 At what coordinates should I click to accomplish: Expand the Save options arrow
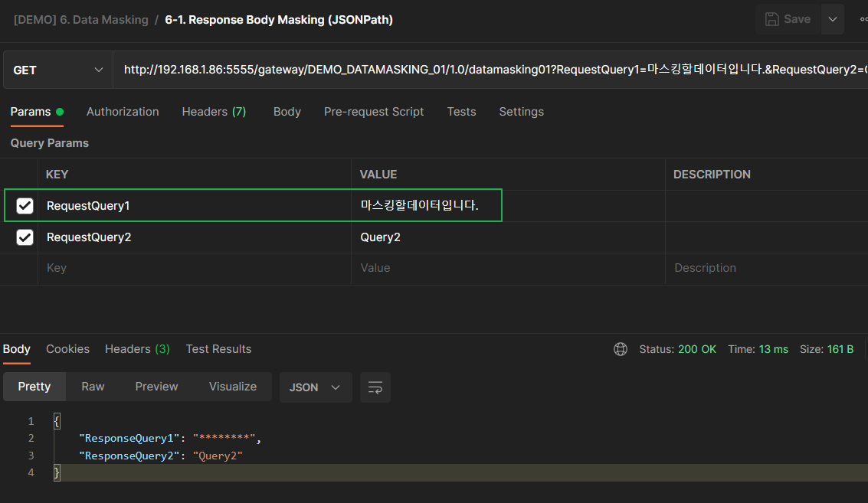832,19
